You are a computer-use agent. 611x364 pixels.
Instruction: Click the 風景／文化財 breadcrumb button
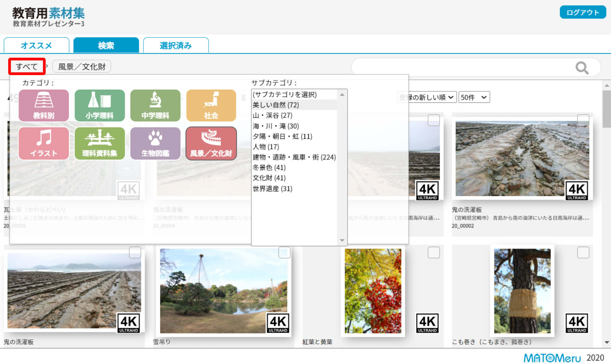coord(82,66)
